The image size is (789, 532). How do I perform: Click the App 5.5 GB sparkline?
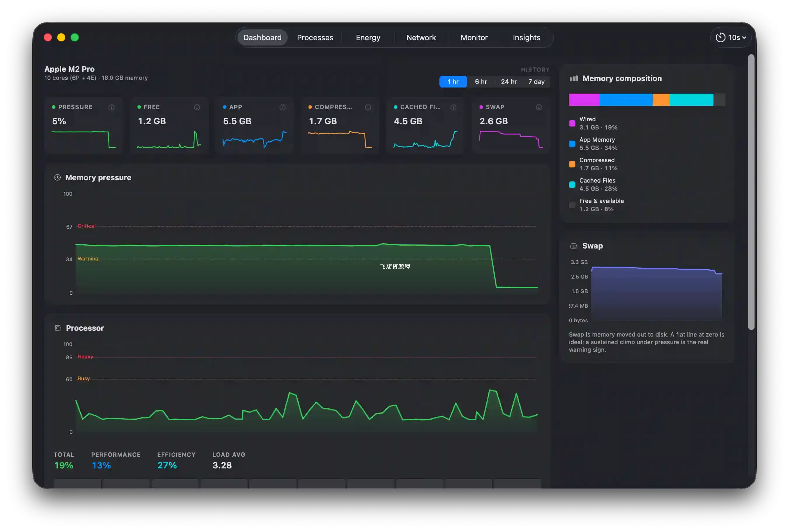click(254, 139)
